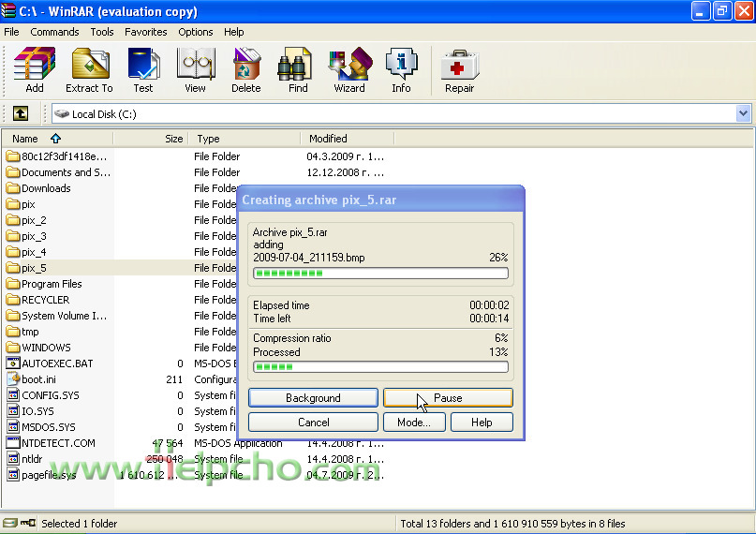Go up one folder level
756x534 pixels.
click(x=21, y=113)
